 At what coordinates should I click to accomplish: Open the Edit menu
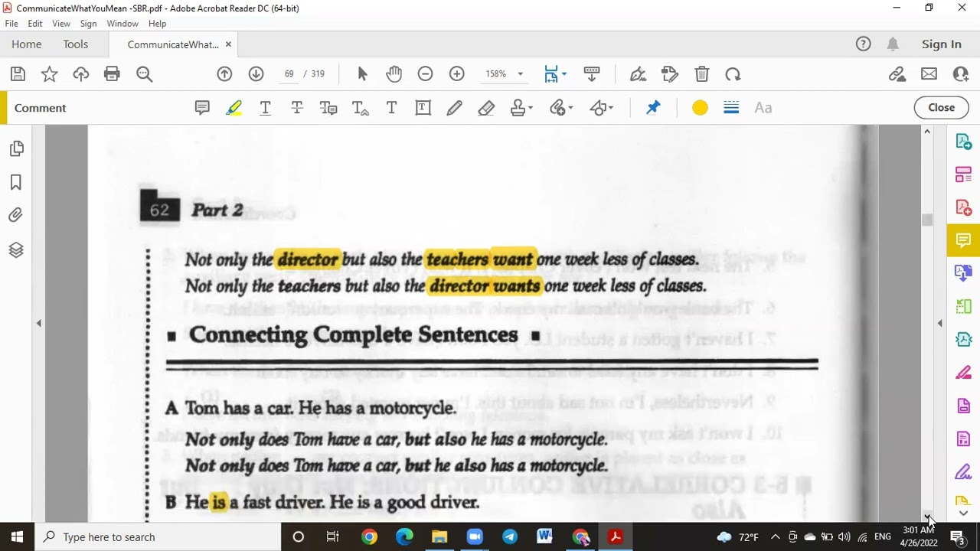[x=35, y=24]
